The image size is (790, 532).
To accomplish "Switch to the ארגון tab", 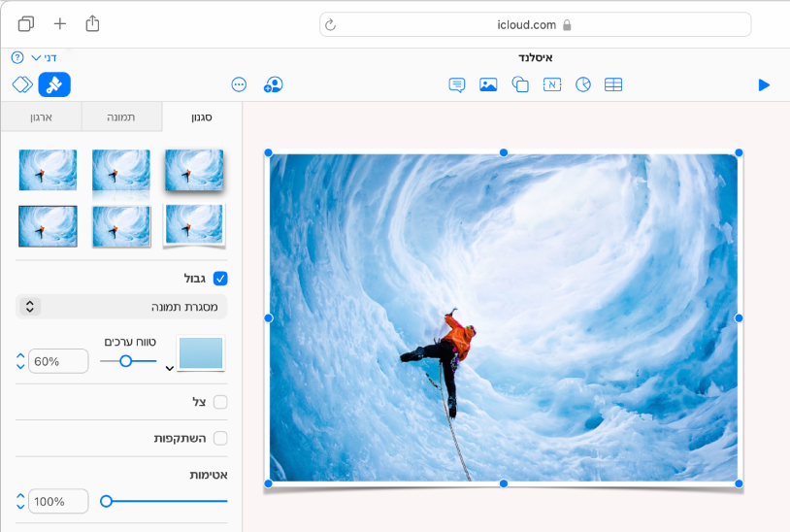I will point(41,117).
